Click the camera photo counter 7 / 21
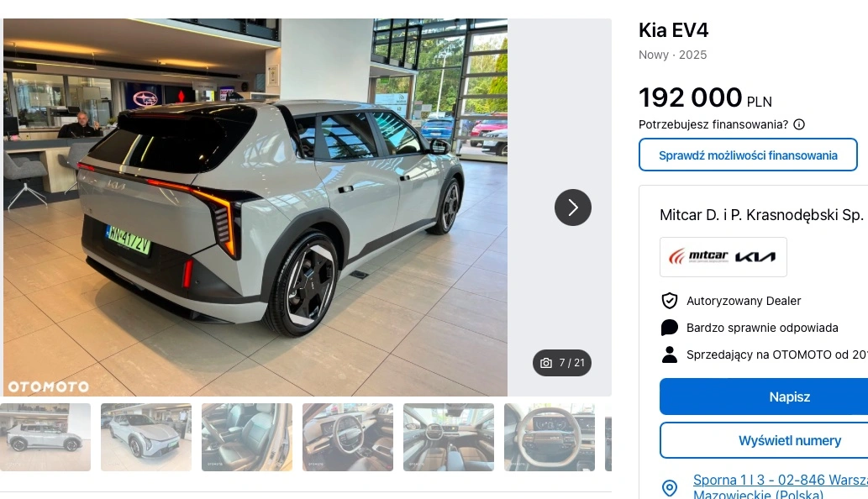 [x=562, y=363]
